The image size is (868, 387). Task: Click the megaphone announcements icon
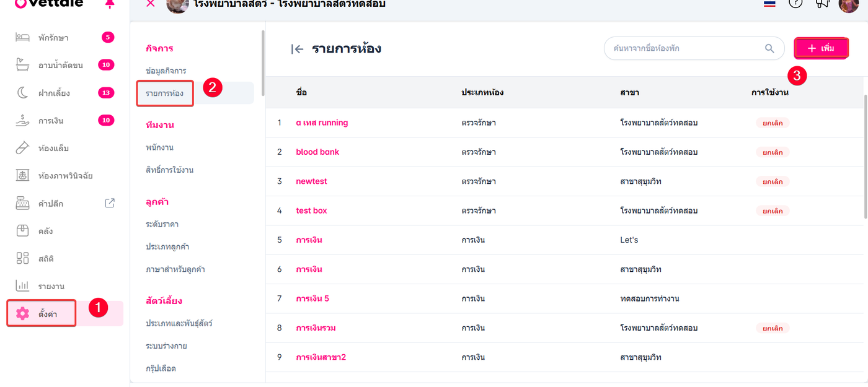point(823,3)
